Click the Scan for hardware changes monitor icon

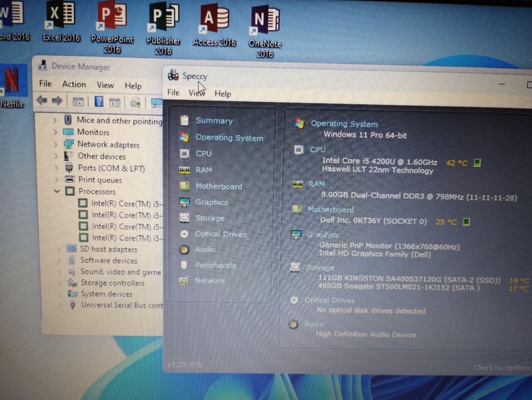click(x=156, y=103)
